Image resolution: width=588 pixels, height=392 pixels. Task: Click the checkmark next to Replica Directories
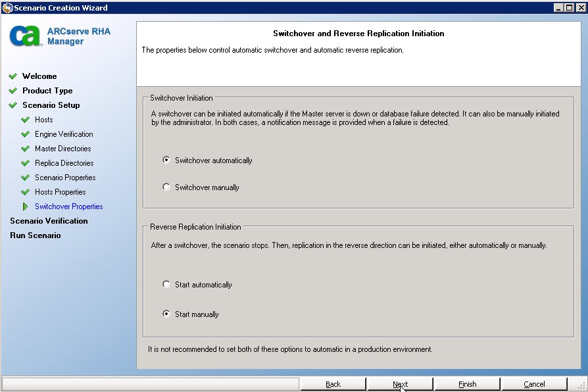(x=26, y=163)
